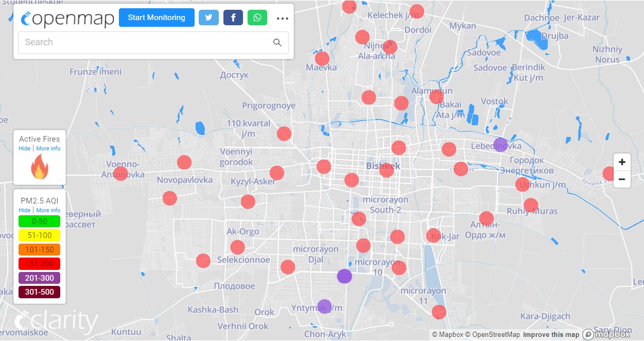Open the three-dots more options menu

tap(282, 19)
